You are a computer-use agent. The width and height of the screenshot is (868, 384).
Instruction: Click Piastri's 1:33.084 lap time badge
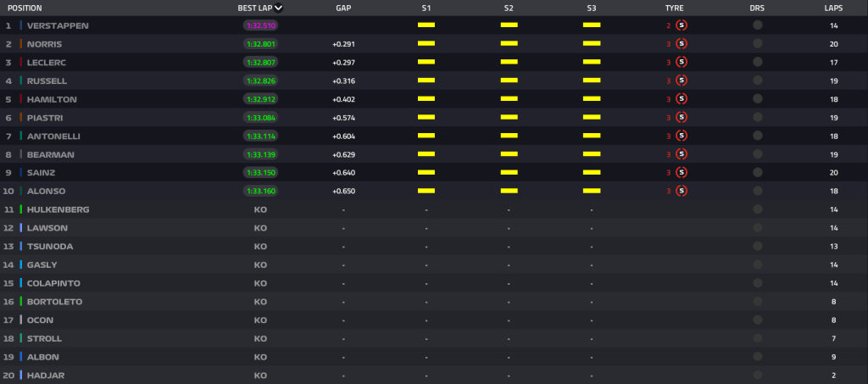click(x=260, y=117)
